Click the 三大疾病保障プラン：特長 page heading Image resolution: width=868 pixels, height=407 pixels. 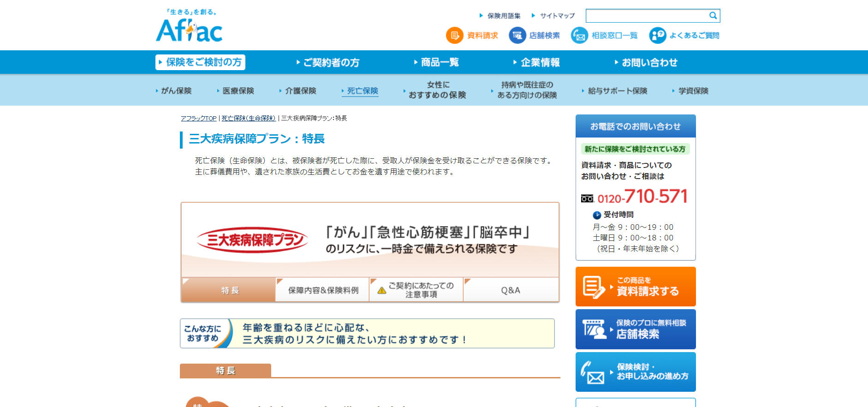point(257,139)
